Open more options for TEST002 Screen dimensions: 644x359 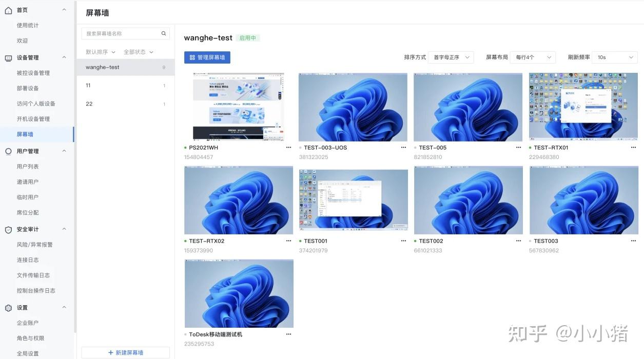pos(519,241)
